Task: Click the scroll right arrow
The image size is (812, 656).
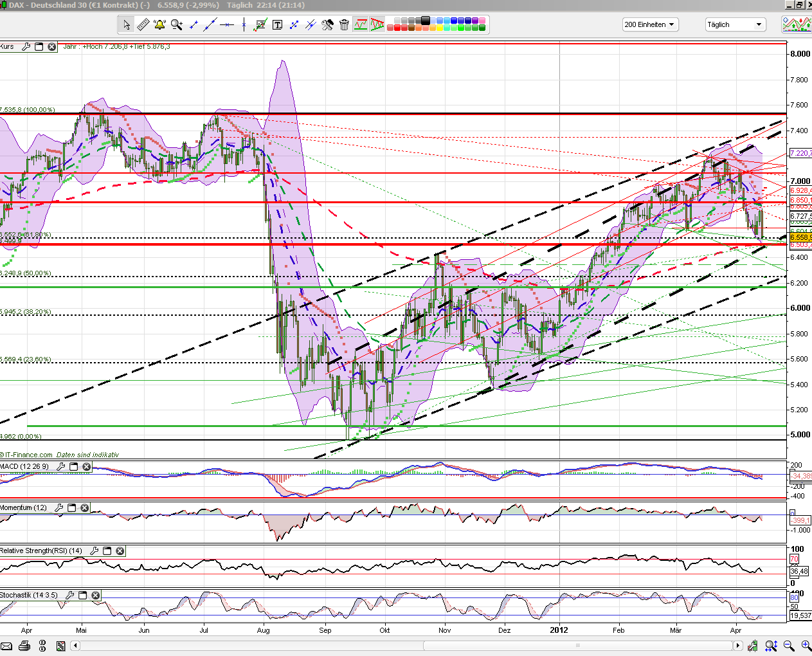Action: [737, 646]
